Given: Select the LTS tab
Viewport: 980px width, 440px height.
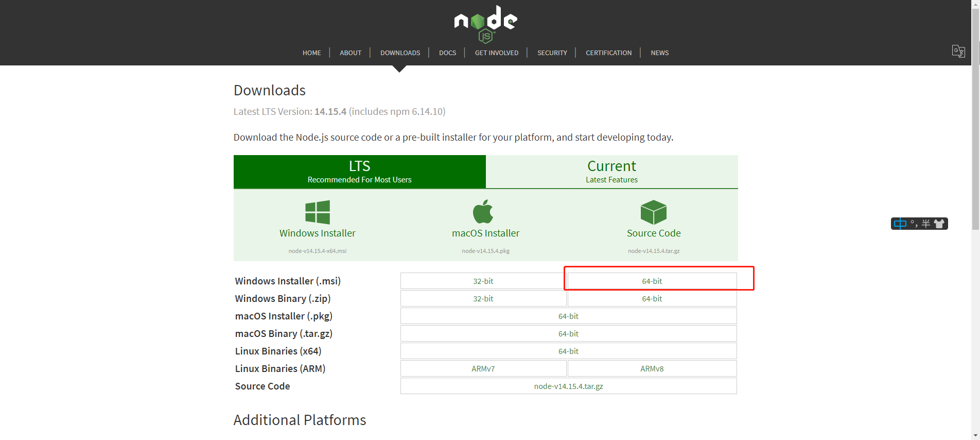Looking at the screenshot, I should [360, 172].
